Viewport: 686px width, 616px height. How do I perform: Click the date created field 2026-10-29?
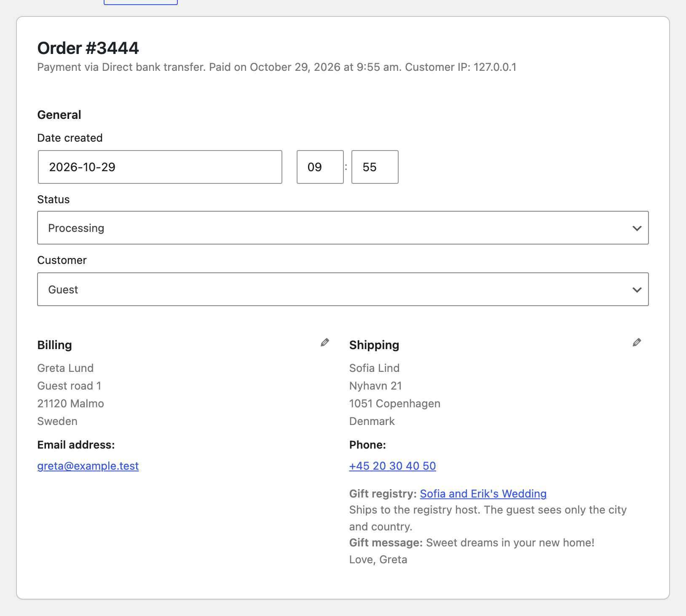tap(160, 167)
